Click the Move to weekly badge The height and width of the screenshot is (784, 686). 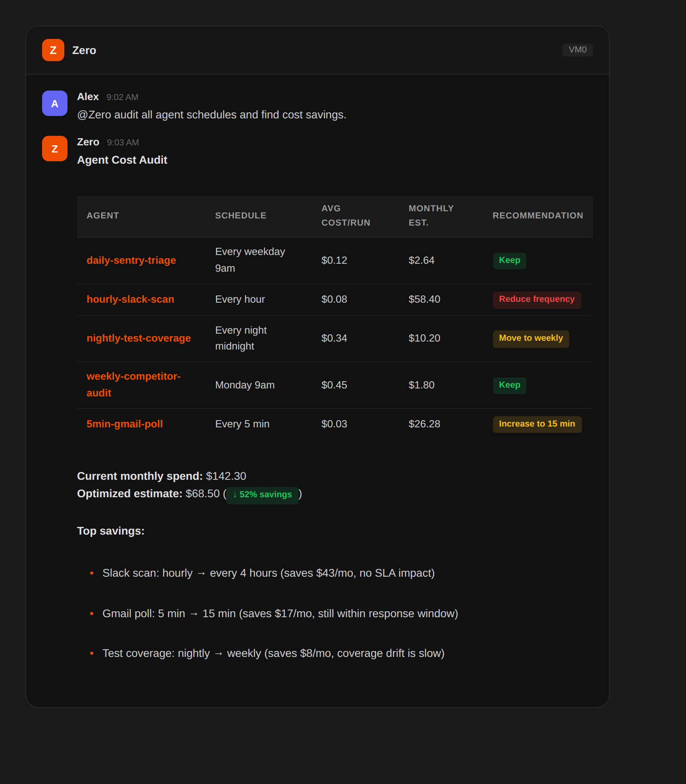pos(531,338)
